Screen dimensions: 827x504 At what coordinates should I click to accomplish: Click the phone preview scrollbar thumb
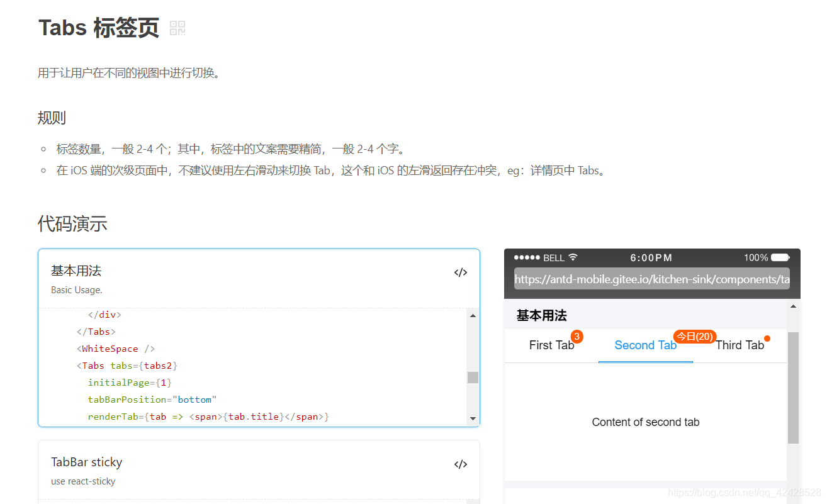point(793,388)
